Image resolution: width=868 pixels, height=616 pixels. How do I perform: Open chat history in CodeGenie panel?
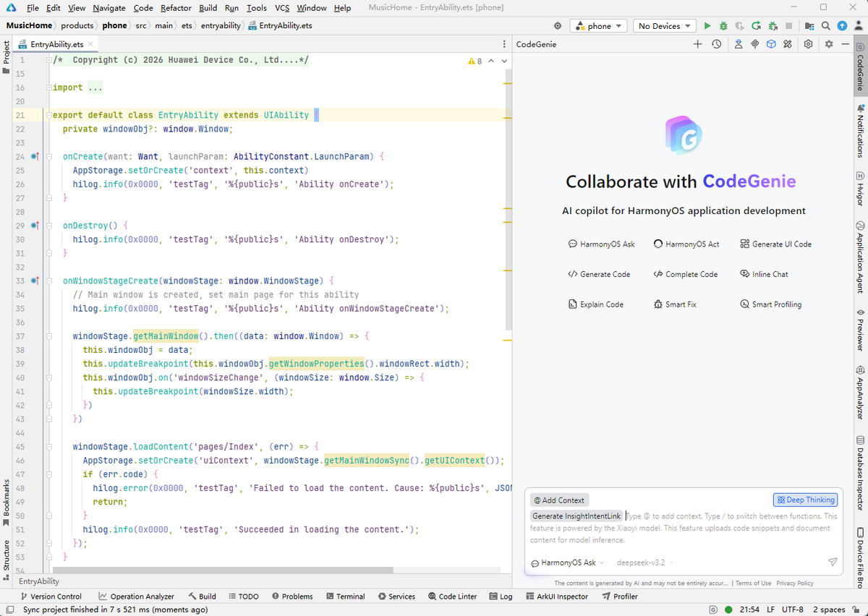pyautogui.click(x=716, y=44)
